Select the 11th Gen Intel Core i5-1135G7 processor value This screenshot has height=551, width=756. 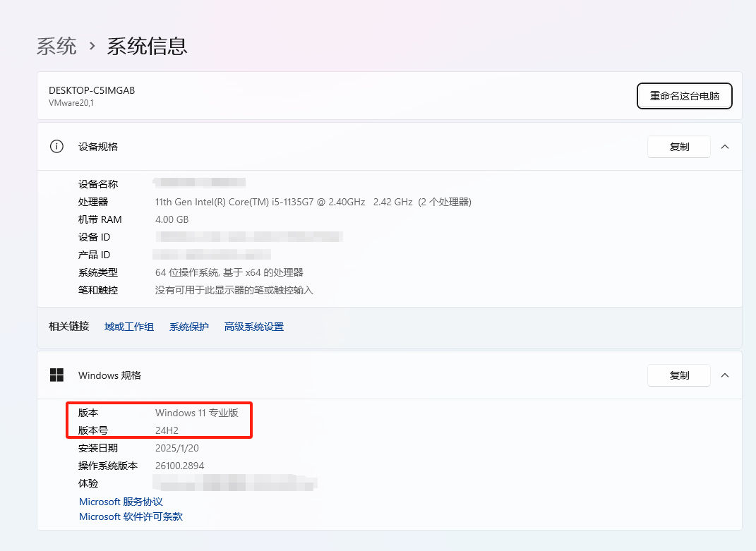[x=313, y=202]
